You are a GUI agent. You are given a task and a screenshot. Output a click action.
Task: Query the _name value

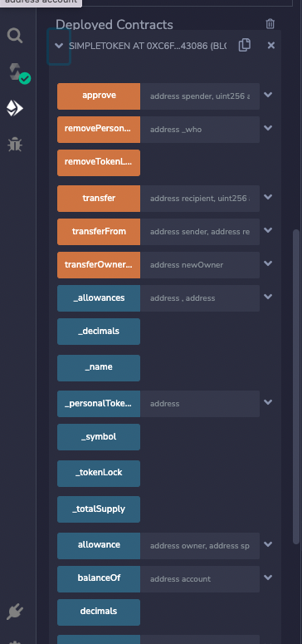tap(99, 368)
